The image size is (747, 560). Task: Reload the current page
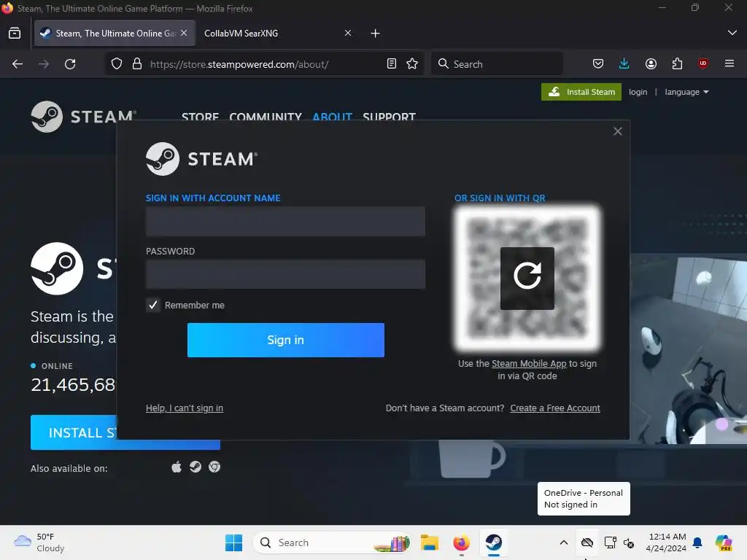coord(70,64)
